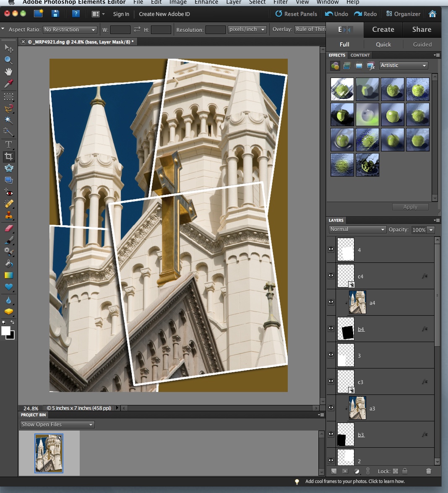448x493 pixels.
Task: Pick the Eyedropper tool
Action: click(x=8, y=83)
